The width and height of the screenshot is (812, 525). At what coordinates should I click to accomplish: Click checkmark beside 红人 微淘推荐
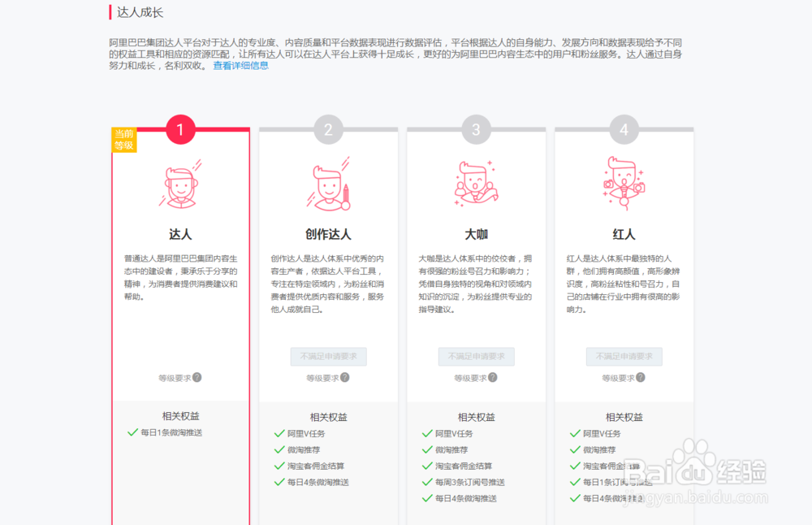point(575,449)
